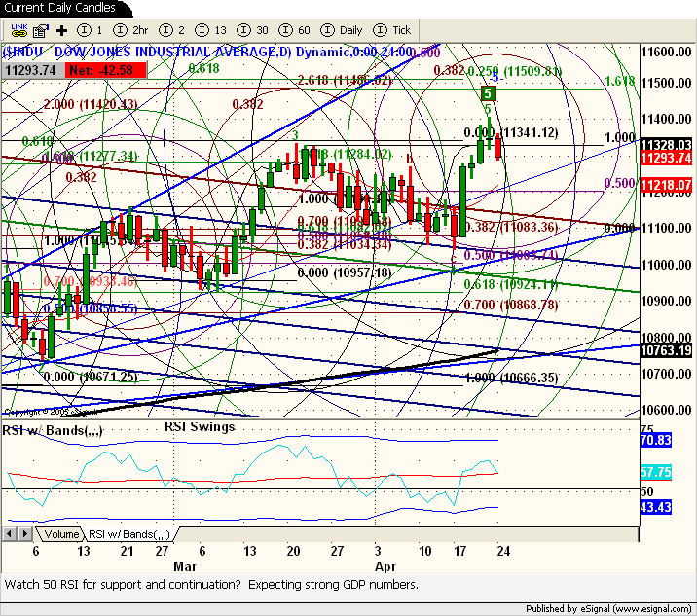The image size is (697, 616).
Task: Open the Volume study tab
Action: click(61, 534)
